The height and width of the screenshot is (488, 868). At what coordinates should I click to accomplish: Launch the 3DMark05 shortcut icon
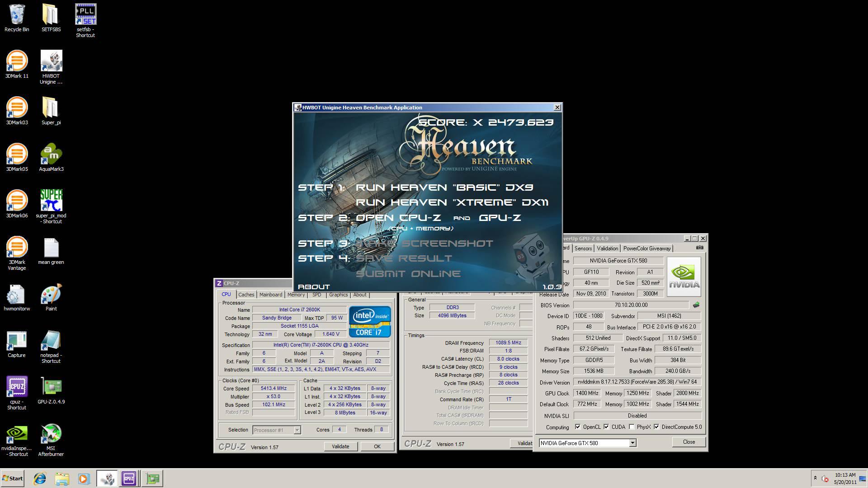(x=17, y=158)
